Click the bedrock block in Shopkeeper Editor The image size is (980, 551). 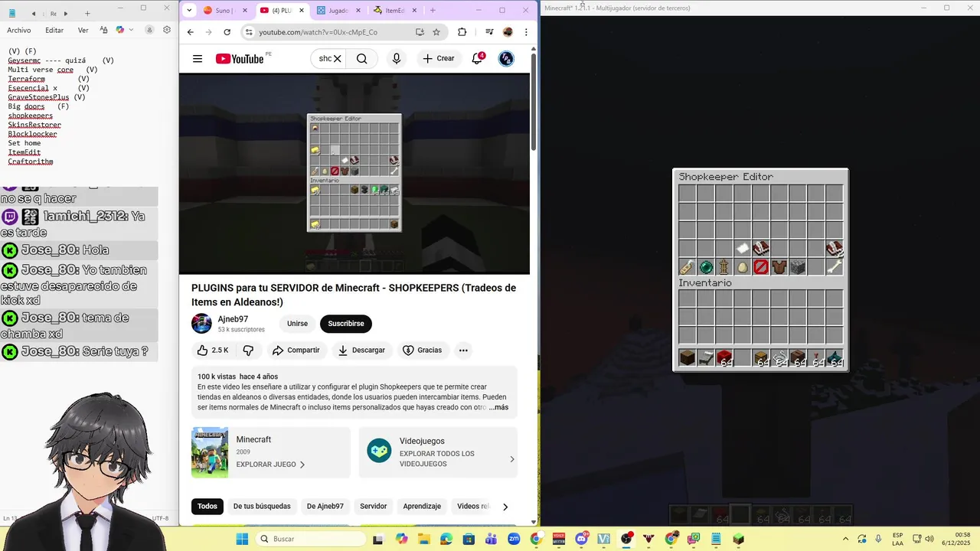tap(797, 266)
